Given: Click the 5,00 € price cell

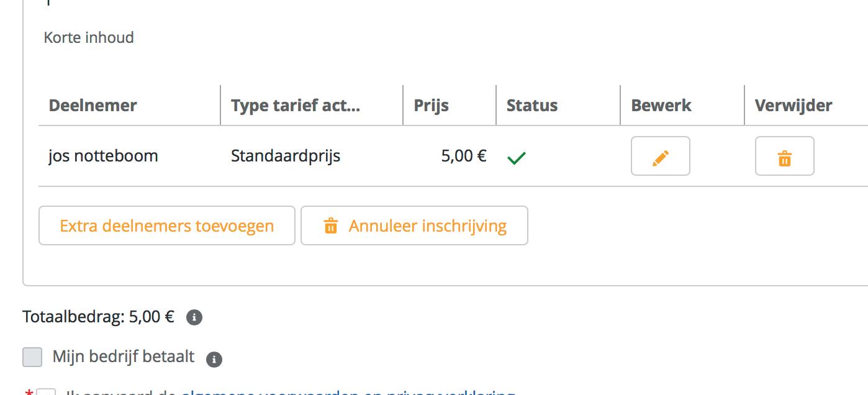Looking at the screenshot, I should pyautogui.click(x=463, y=155).
